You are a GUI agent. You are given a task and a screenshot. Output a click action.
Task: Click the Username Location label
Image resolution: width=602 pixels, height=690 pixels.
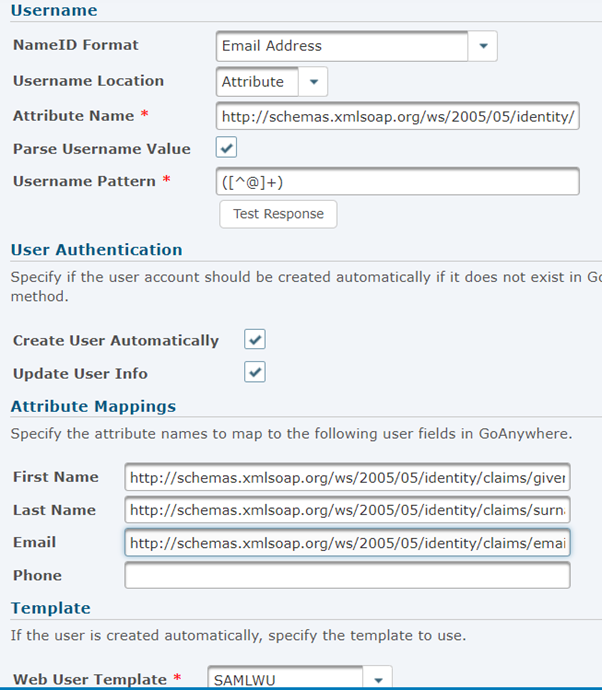[88, 81]
